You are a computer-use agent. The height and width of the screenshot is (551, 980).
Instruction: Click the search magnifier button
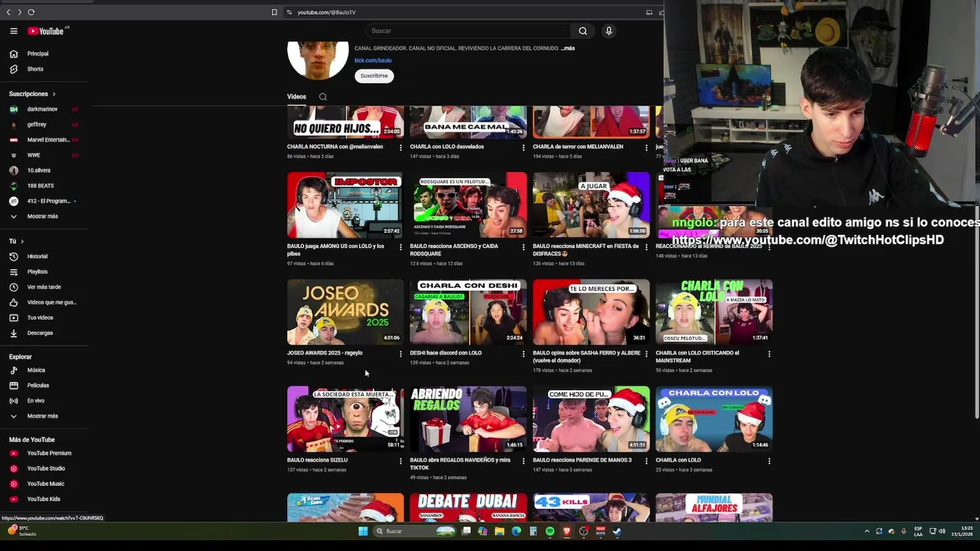(x=583, y=31)
